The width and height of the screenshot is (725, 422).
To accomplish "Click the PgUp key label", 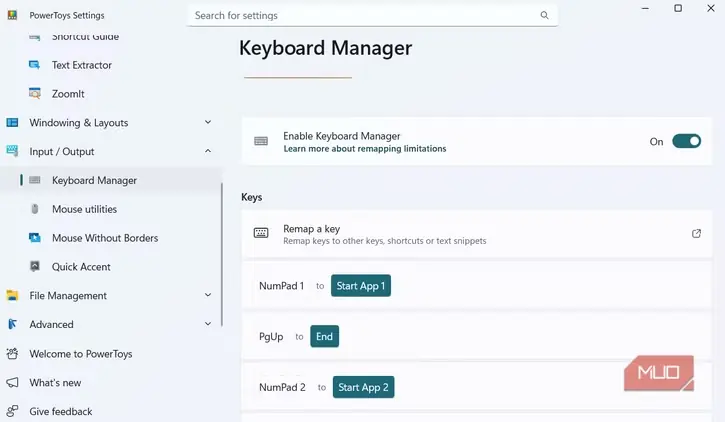I will 271,336.
